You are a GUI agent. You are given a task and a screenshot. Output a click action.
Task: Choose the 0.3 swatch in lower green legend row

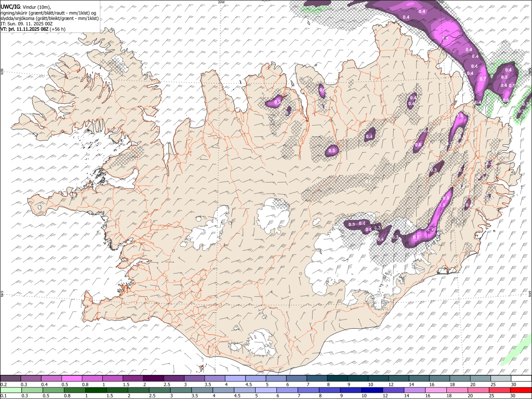[32, 390]
